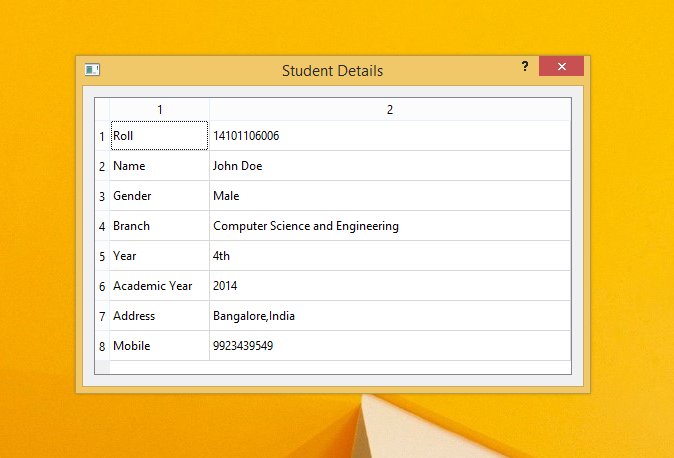Select the Academic Year label cell
Image resolution: width=674 pixels, height=458 pixels.
click(159, 286)
